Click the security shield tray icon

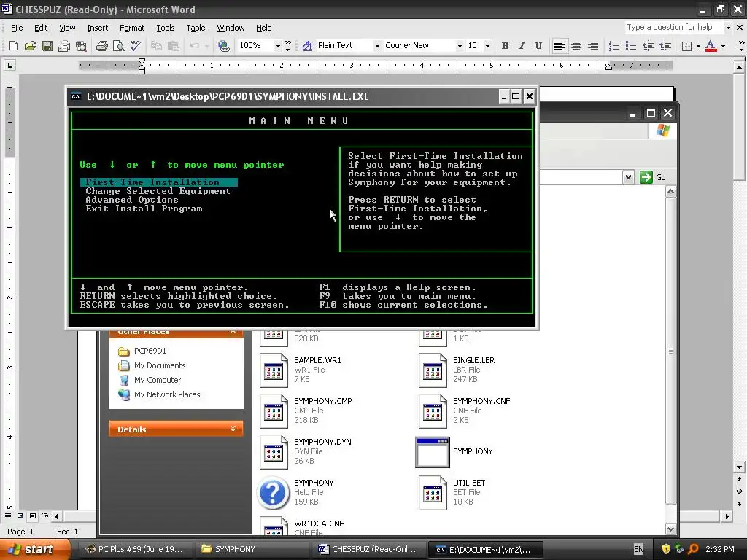(666, 549)
